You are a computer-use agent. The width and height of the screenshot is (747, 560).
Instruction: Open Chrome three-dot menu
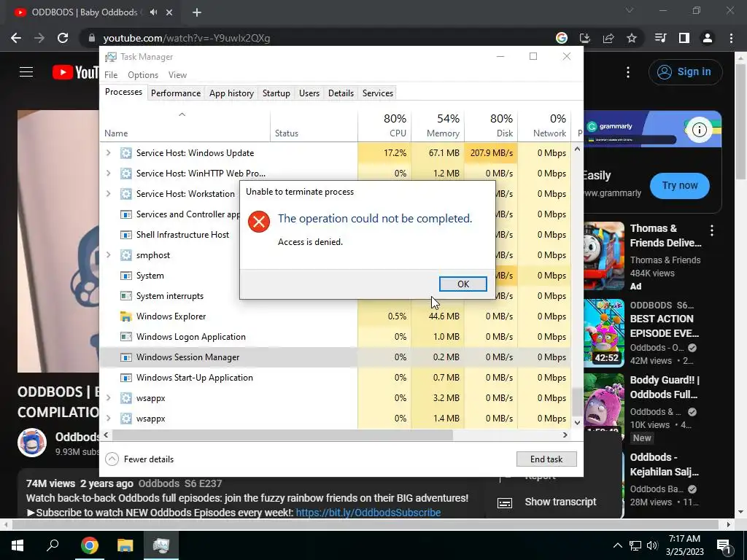click(731, 38)
